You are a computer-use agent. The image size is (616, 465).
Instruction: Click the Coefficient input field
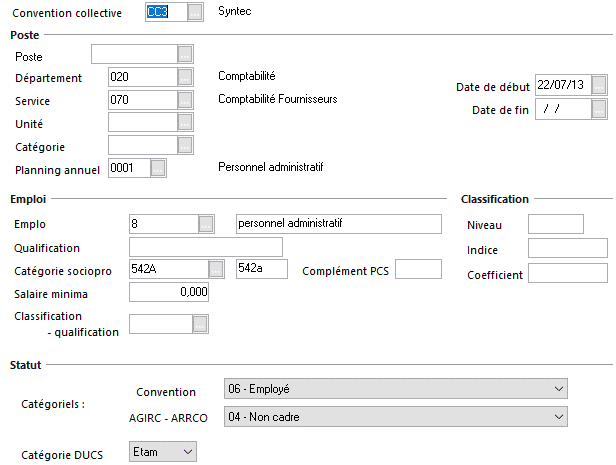pyautogui.click(x=568, y=273)
